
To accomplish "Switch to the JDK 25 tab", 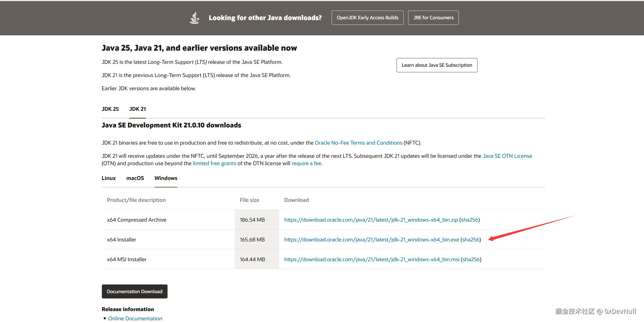I will coord(110,109).
